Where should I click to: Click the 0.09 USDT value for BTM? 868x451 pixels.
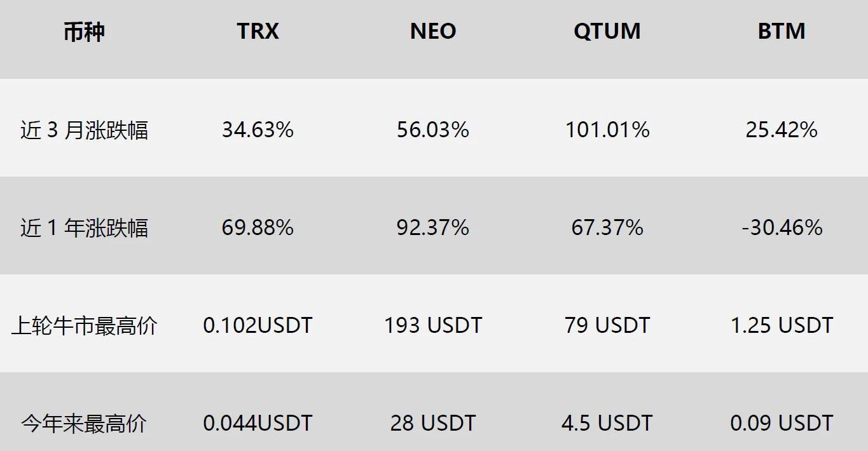(782, 423)
